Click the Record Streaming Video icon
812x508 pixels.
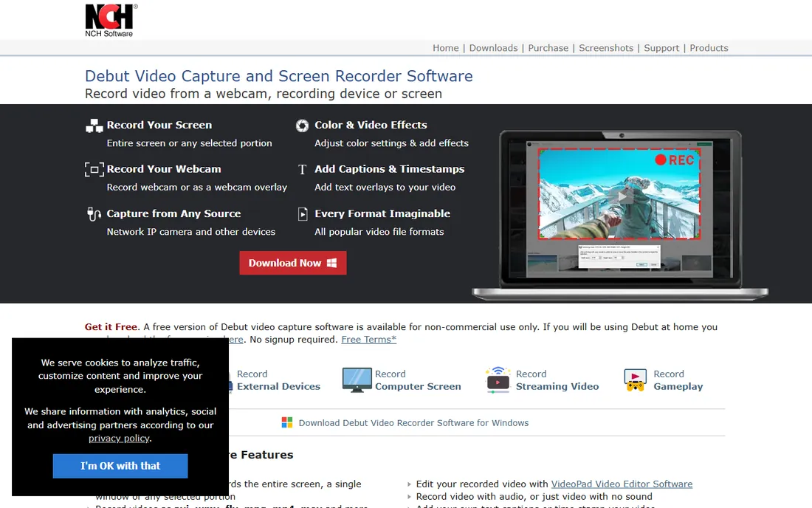tap(498, 380)
